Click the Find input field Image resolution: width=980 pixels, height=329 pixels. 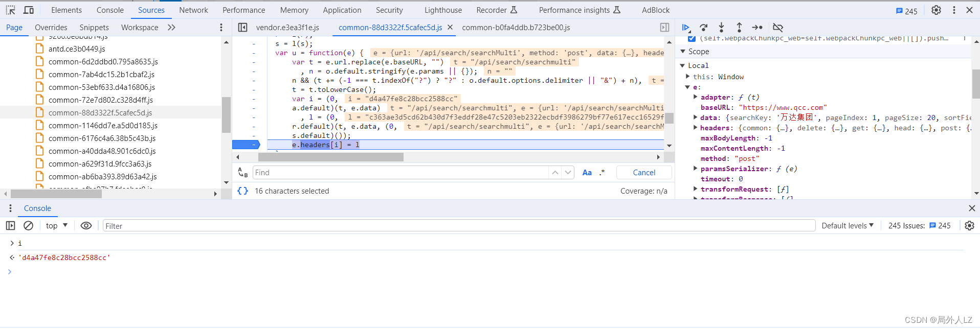400,173
